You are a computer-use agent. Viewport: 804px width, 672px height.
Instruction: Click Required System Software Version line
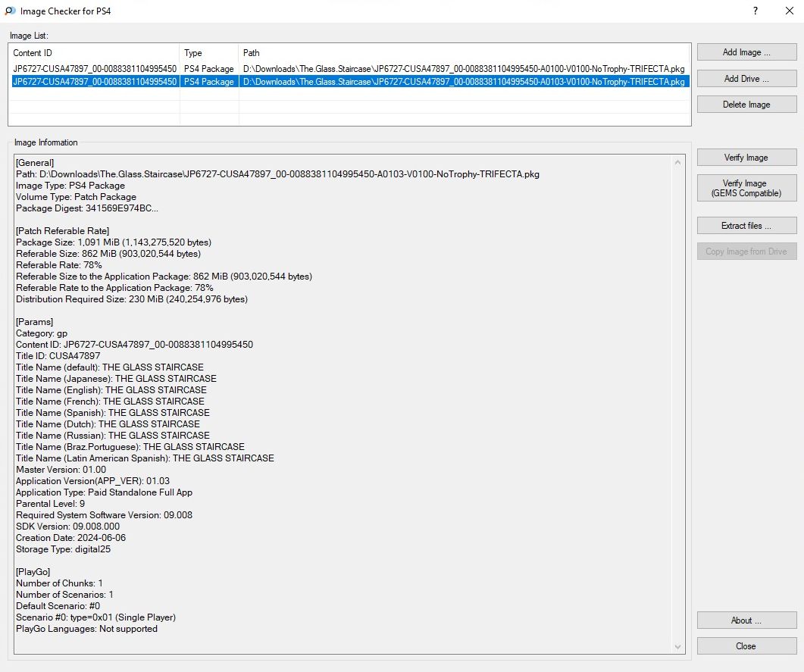click(104, 515)
